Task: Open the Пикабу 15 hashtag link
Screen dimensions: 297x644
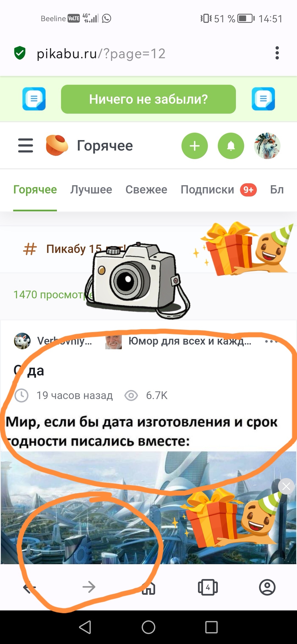Action: (x=74, y=249)
